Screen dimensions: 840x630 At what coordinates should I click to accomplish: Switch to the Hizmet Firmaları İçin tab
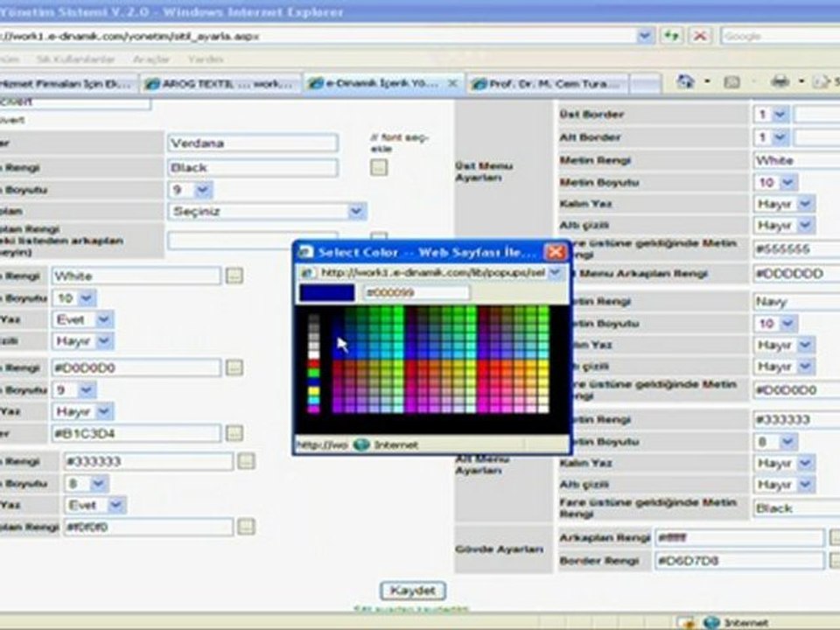67,84
